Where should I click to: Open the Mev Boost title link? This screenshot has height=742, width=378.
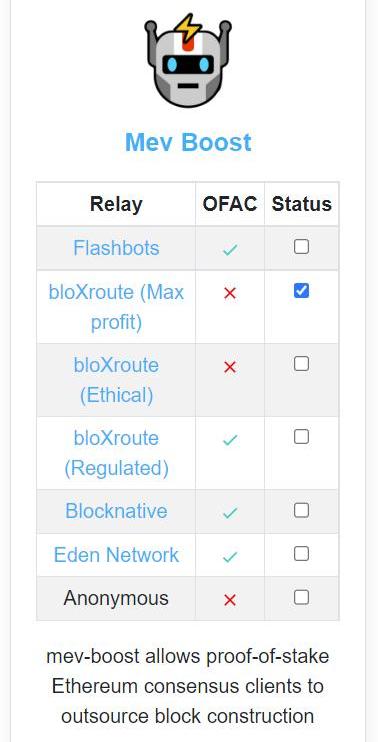(188, 142)
